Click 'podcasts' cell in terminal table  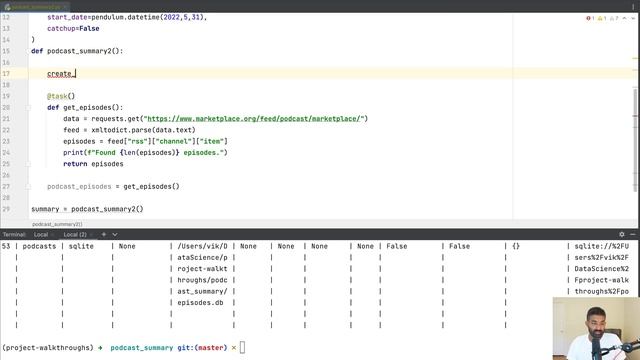coord(39,247)
